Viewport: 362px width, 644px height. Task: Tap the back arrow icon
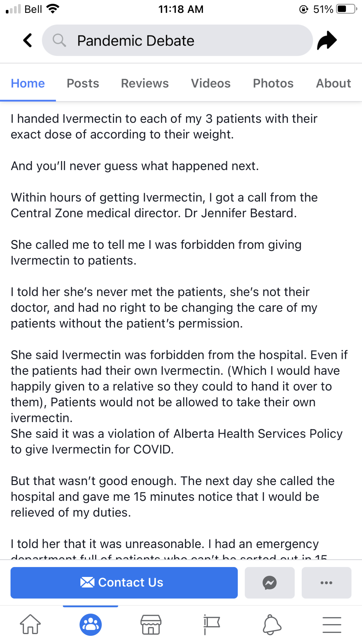click(x=28, y=40)
